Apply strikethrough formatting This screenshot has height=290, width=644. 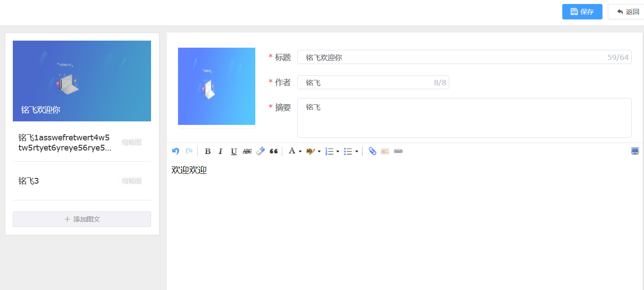[247, 151]
